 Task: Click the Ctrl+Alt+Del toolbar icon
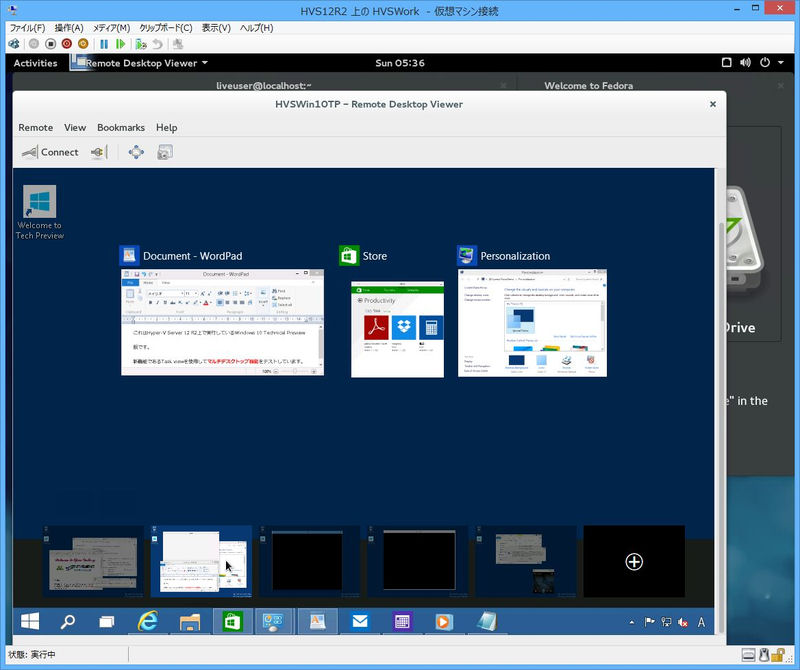(14, 44)
